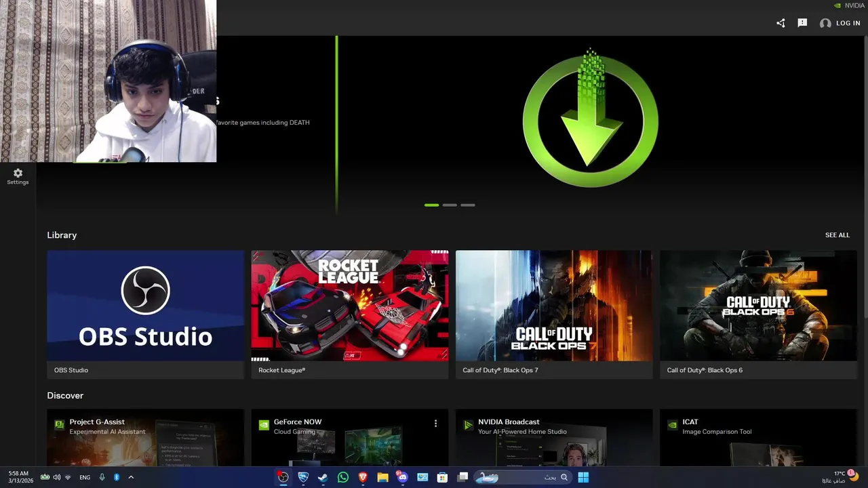Open the ICAT discover card
This screenshot has height=488, width=868.
[x=758, y=438]
